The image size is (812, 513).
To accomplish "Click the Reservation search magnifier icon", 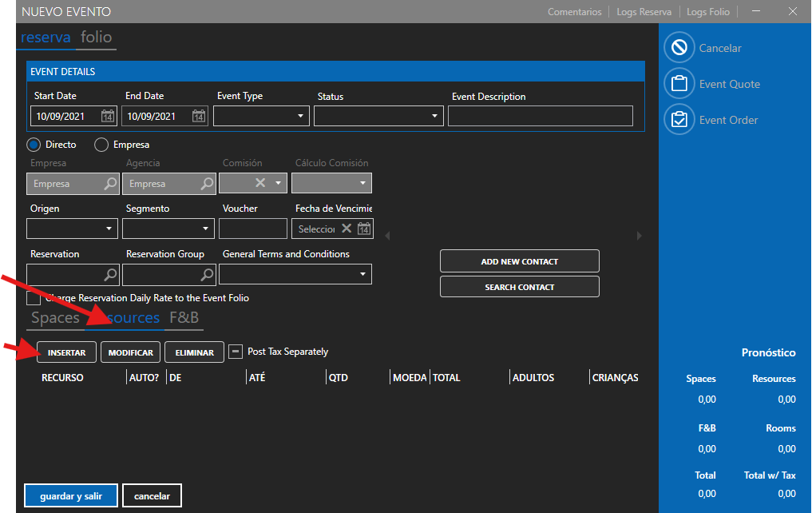I will (111, 275).
